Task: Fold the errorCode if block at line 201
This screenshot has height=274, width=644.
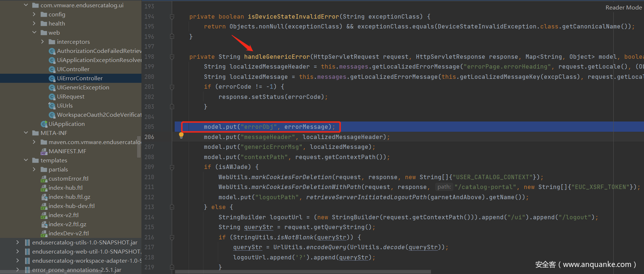Action: point(172,87)
